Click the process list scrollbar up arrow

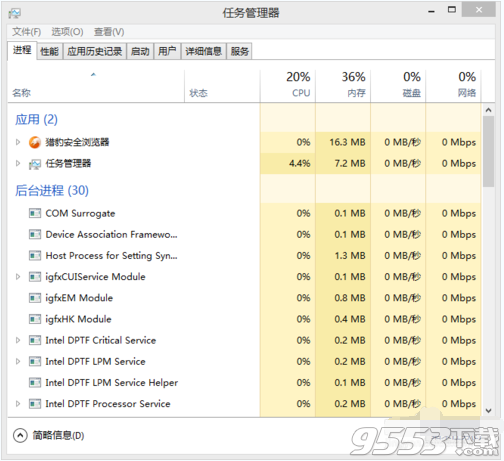point(488,110)
